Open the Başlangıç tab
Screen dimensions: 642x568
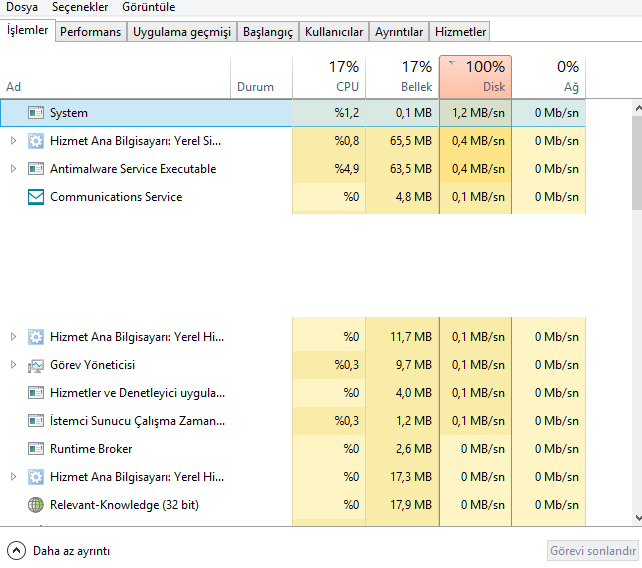tap(268, 32)
